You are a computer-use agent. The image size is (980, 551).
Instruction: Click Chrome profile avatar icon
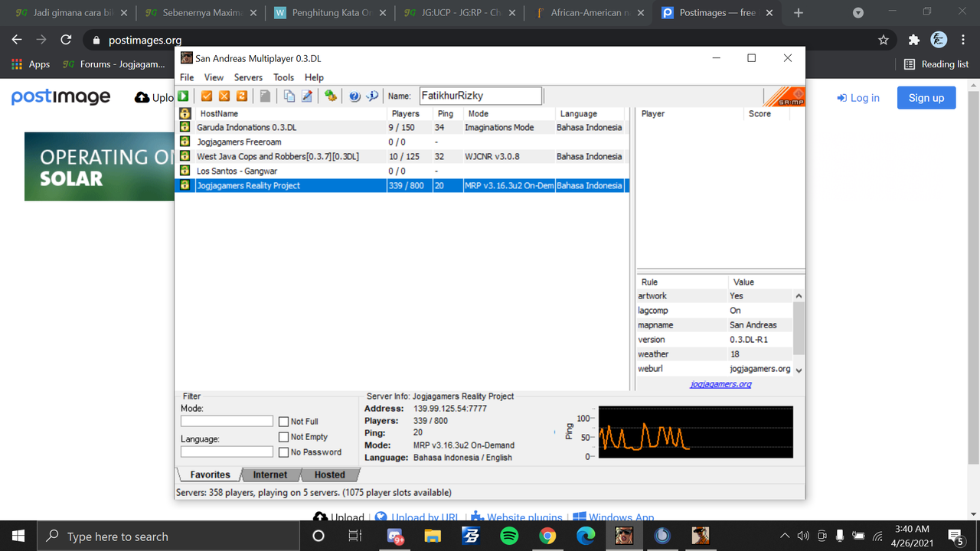tap(939, 40)
